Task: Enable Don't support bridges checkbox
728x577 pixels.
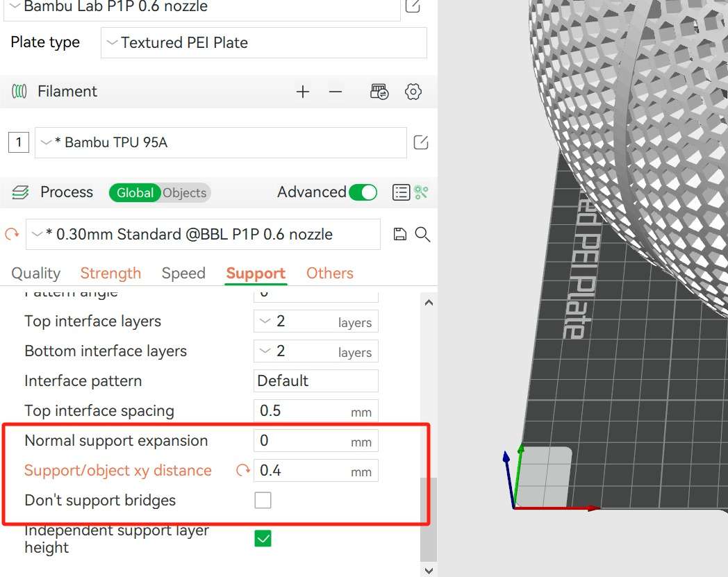Action: pyautogui.click(x=263, y=500)
